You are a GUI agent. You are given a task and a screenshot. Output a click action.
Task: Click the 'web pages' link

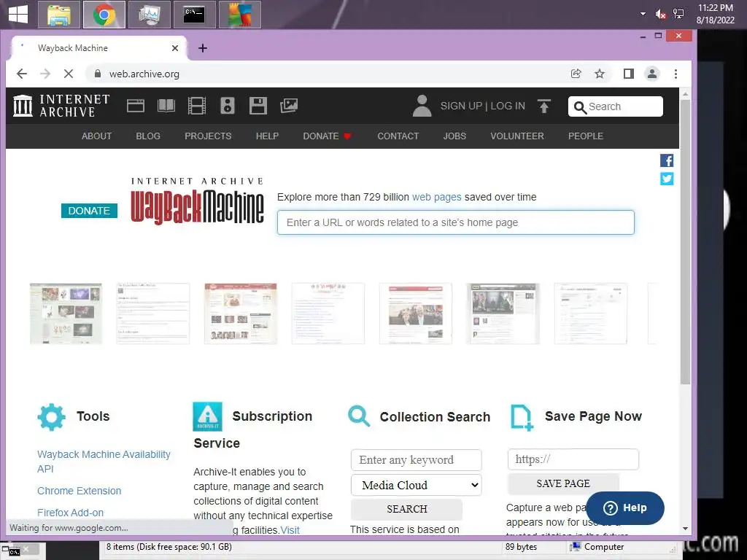[x=436, y=197]
